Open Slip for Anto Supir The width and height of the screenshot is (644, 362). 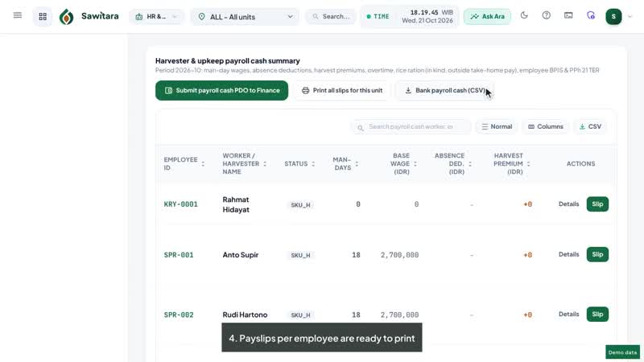pos(597,254)
